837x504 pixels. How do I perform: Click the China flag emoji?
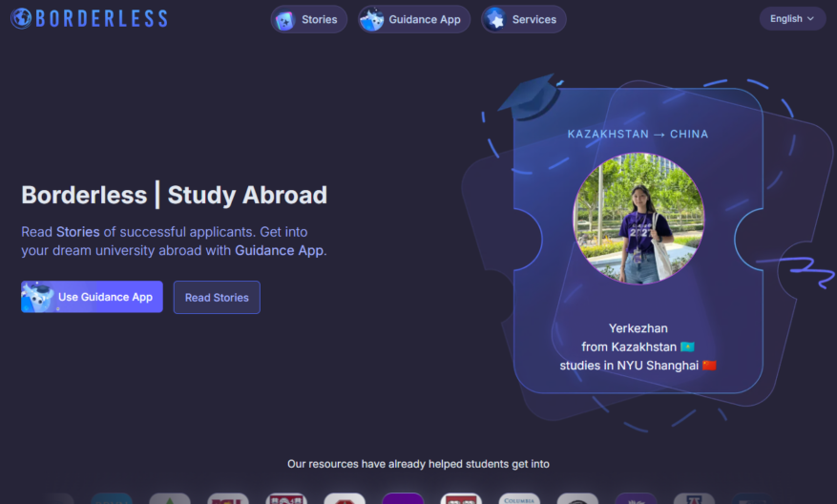click(709, 366)
